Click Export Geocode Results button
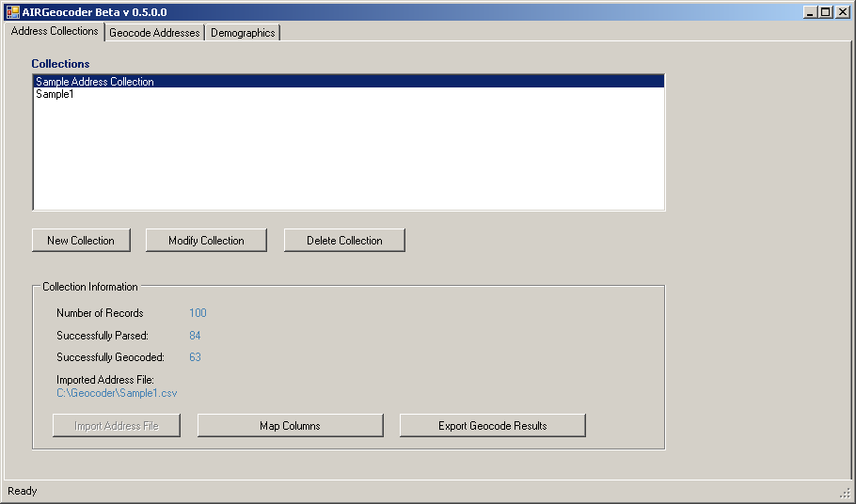 (492, 425)
